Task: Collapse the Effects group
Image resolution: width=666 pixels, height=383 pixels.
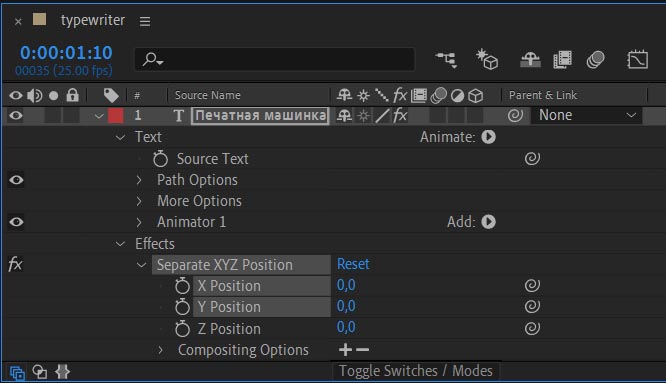Action: [x=121, y=244]
